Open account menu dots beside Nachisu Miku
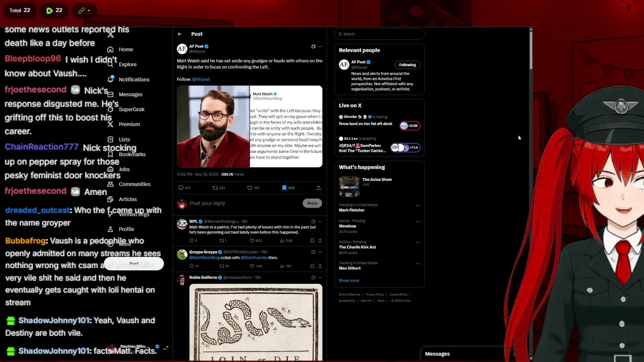Viewport: 644px width, 362px height. (166, 348)
